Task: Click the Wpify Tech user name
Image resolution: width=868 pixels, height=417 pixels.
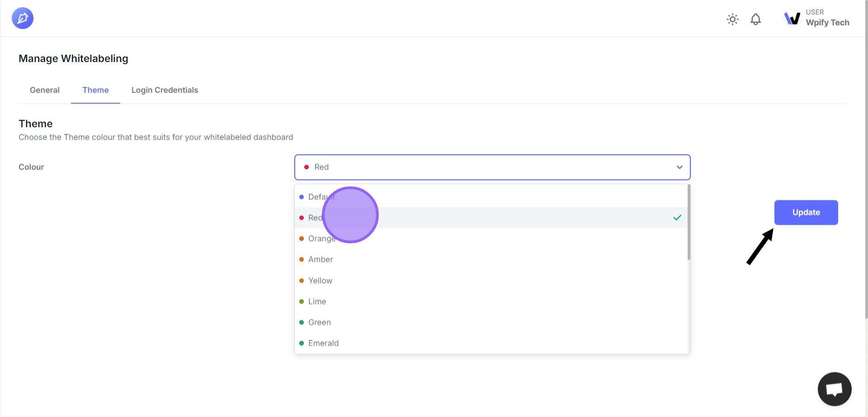Action: coord(827,23)
